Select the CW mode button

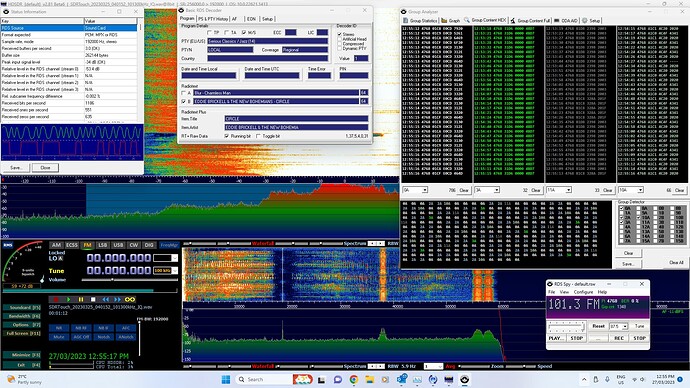(x=133, y=245)
